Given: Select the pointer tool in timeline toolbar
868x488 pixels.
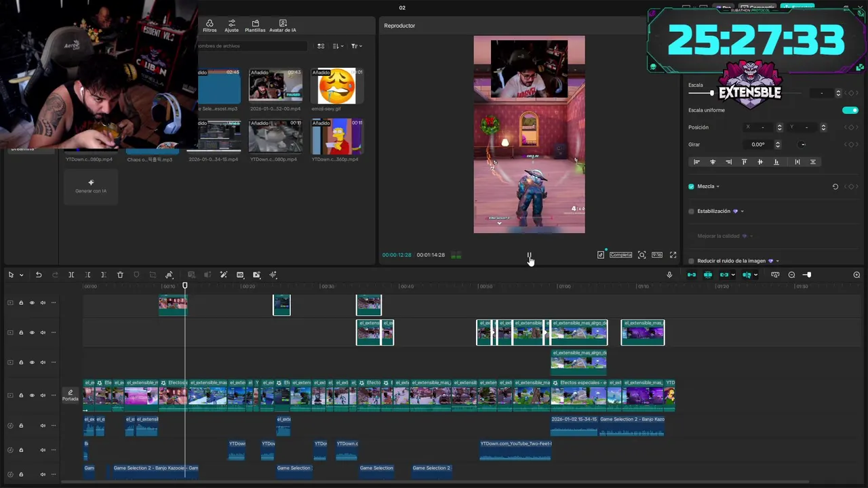Looking at the screenshot, I should pos(11,275).
